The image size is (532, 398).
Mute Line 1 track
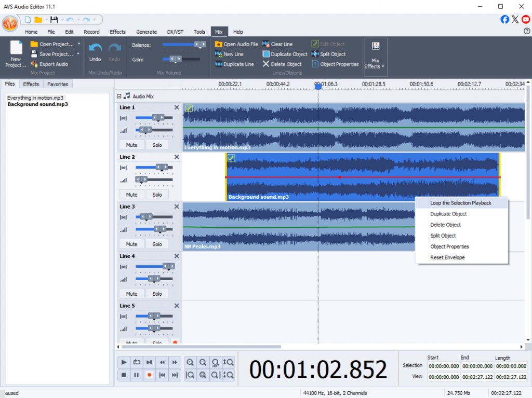[x=131, y=145]
